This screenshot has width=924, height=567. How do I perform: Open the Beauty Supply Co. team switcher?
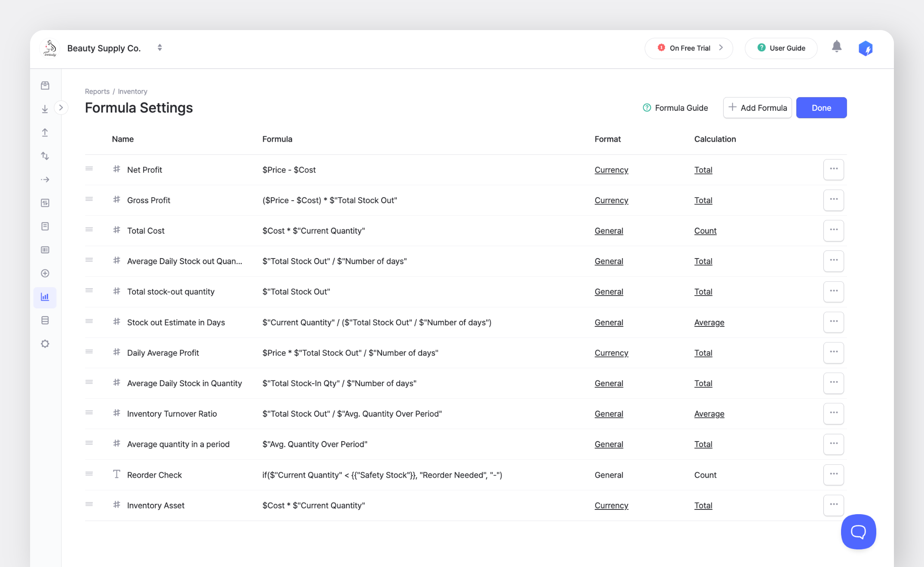(159, 48)
